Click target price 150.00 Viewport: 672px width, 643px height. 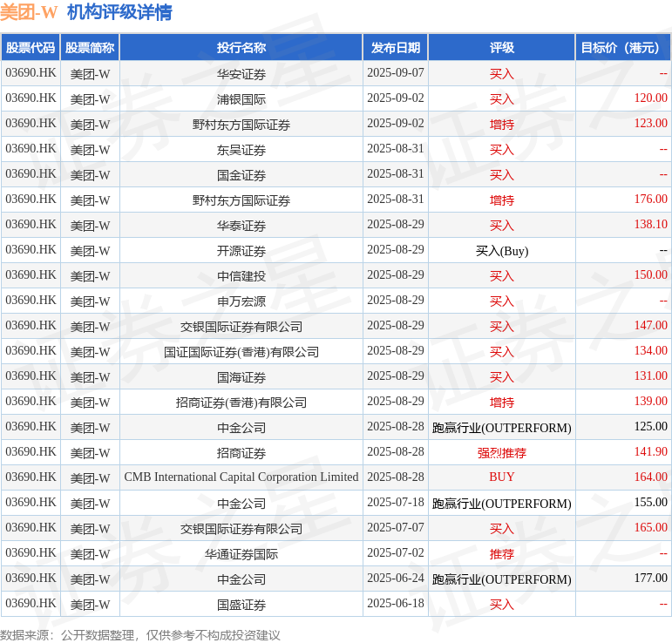pyautogui.click(x=650, y=275)
